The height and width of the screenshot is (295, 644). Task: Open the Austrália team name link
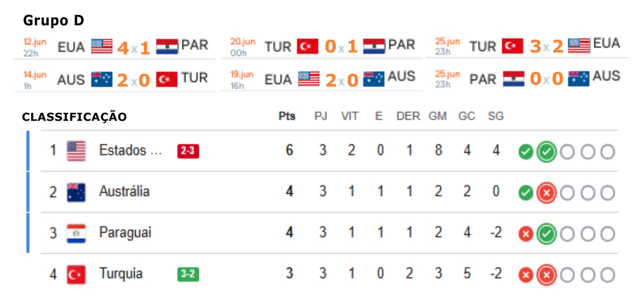[124, 191]
